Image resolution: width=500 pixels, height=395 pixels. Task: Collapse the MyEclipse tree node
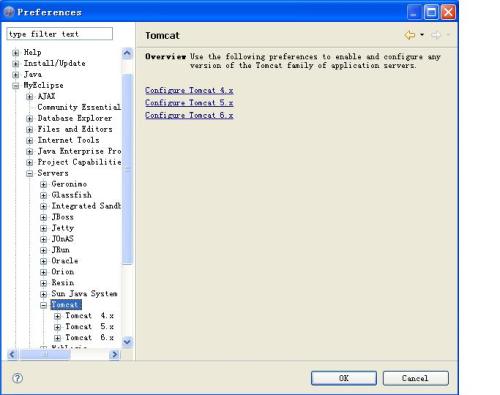pyautogui.click(x=15, y=86)
